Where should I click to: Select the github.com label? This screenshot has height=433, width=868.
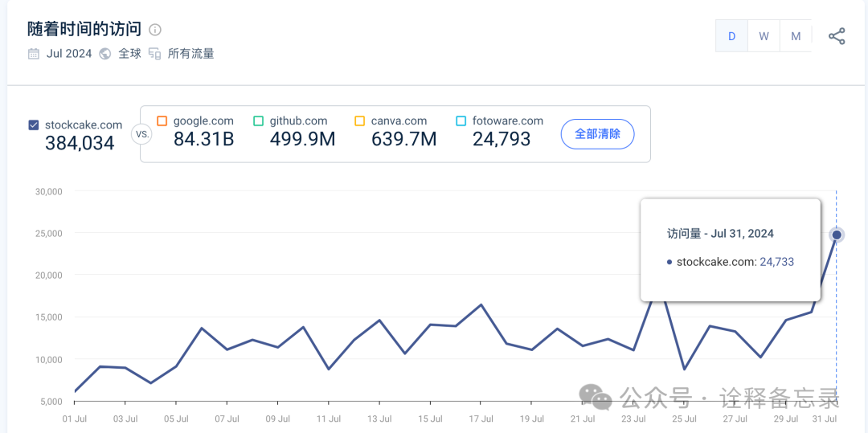coord(298,121)
